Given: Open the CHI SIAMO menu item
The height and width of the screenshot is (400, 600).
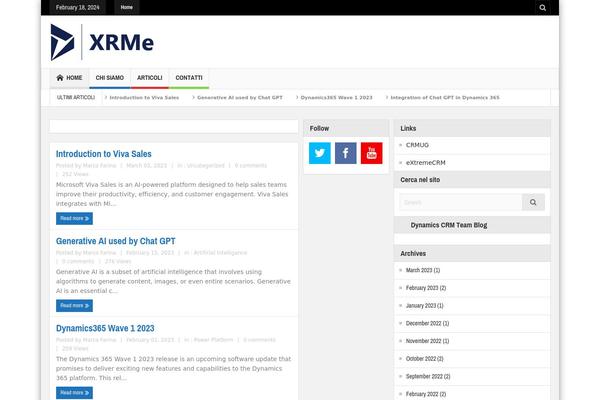Looking at the screenshot, I should coord(110,78).
